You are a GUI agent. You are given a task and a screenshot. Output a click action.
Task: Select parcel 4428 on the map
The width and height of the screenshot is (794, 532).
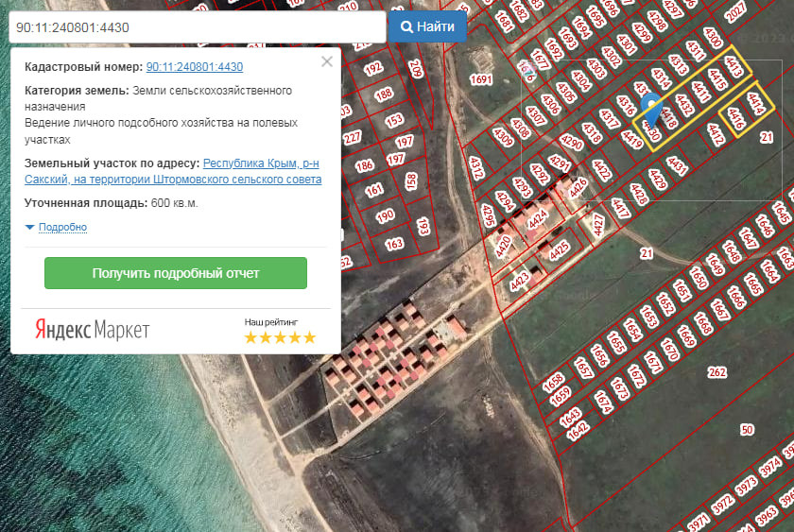(639, 194)
